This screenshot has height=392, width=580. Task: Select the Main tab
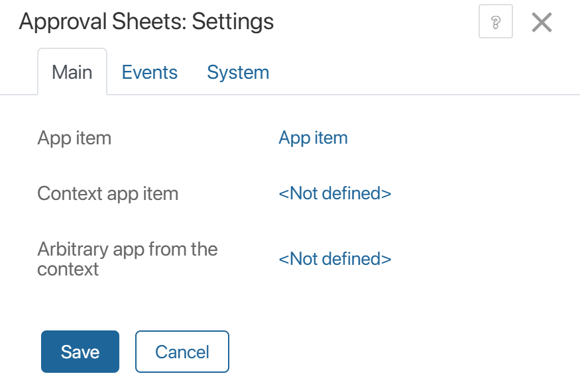coord(72,72)
